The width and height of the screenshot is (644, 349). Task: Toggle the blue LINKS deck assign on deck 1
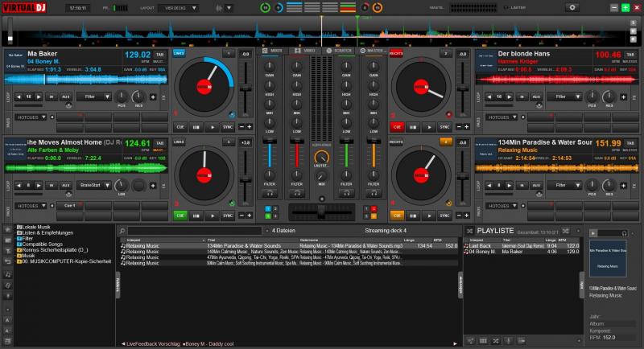(179, 53)
